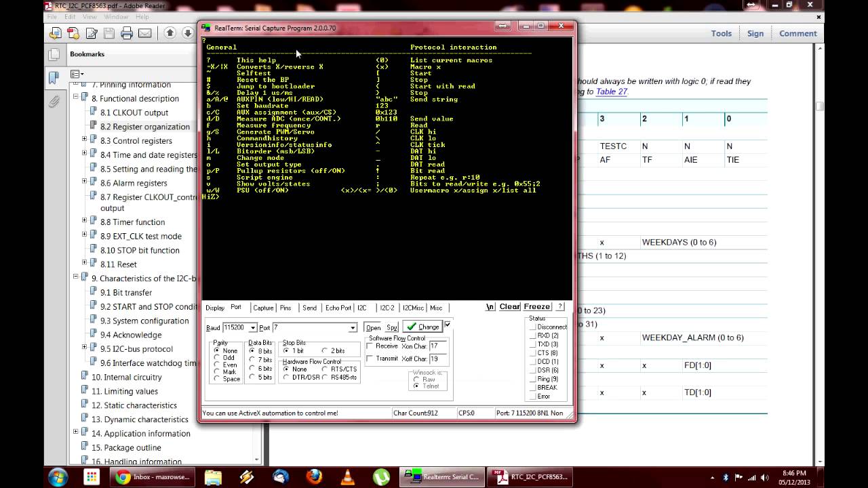Click the Change button with green checkmark
Viewport: 868px width, 488px height.
[x=422, y=327]
